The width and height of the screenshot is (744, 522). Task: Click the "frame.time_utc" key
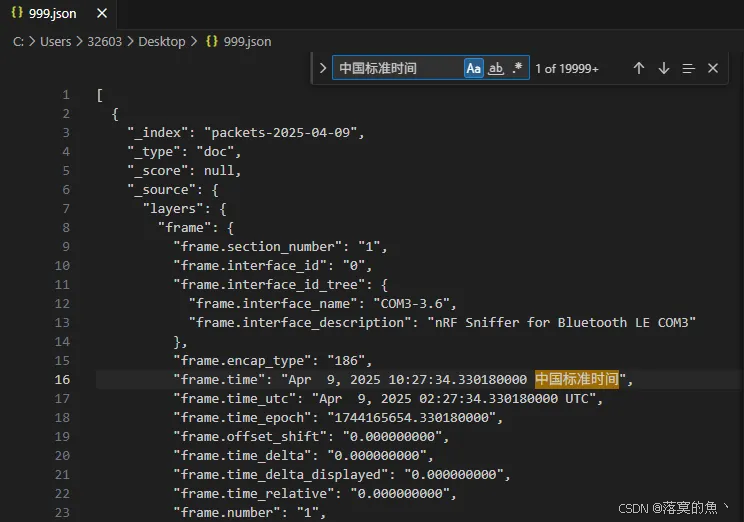tap(235, 399)
